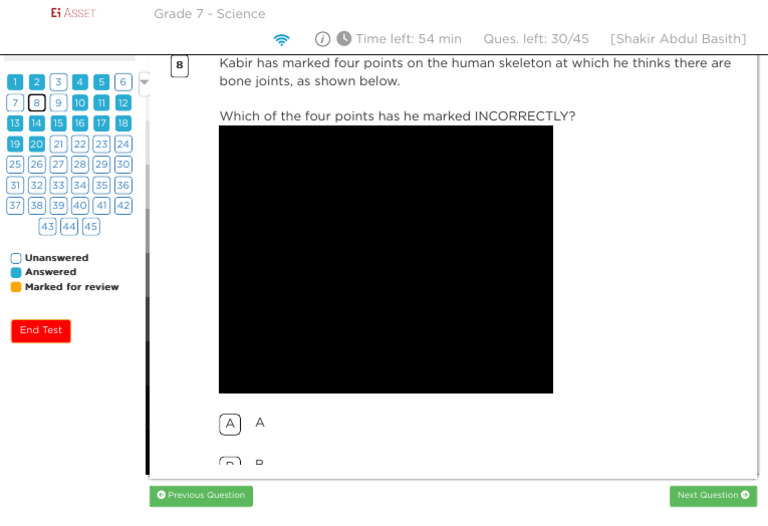
Task: Click the skeleton question image
Action: [x=386, y=259]
